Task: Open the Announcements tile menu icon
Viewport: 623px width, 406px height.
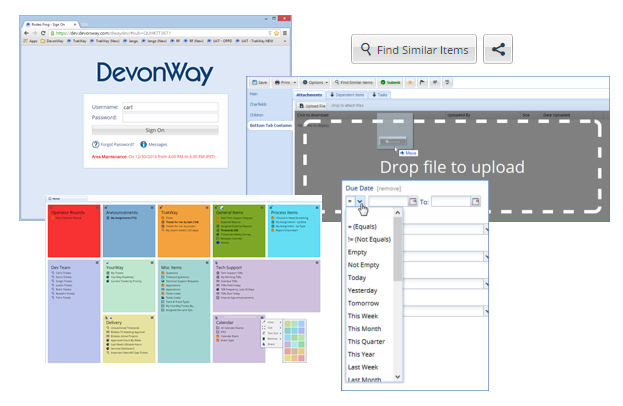Action: 152,207
